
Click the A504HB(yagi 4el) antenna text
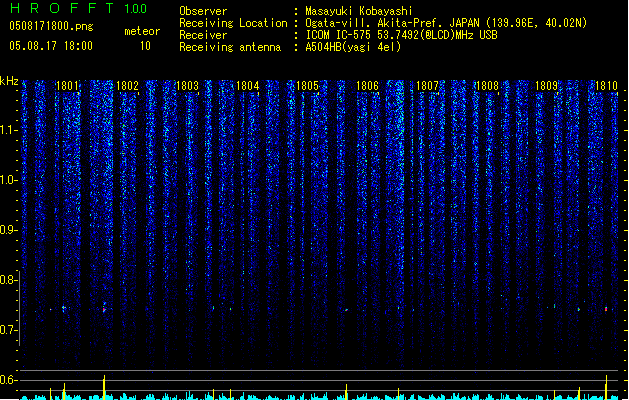click(353, 47)
